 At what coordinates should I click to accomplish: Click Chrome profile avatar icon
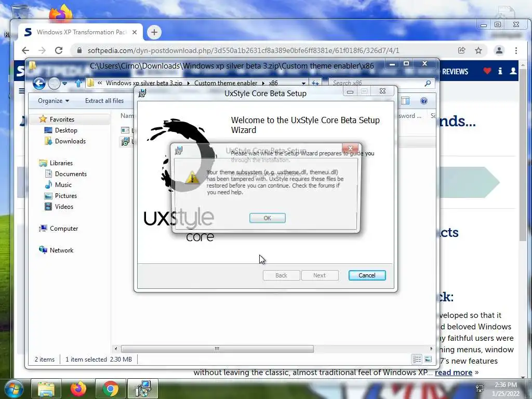point(499,50)
